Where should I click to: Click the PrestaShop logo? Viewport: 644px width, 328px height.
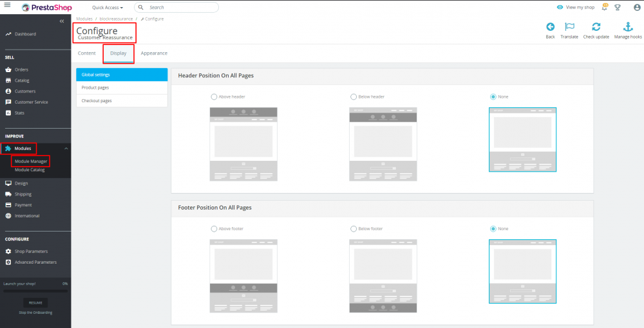(47, 7)
